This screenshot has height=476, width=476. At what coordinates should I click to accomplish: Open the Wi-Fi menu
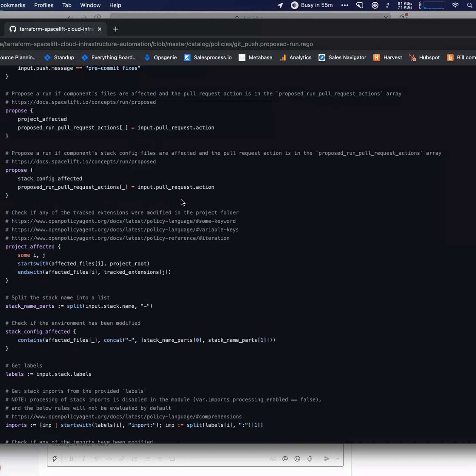pyautogui.click(x=455, y=5)
